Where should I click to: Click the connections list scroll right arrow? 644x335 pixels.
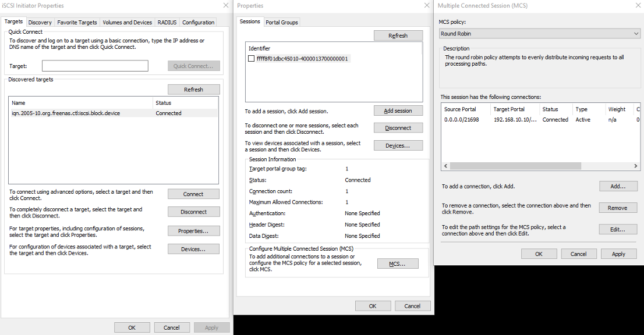tap(635, 166)
